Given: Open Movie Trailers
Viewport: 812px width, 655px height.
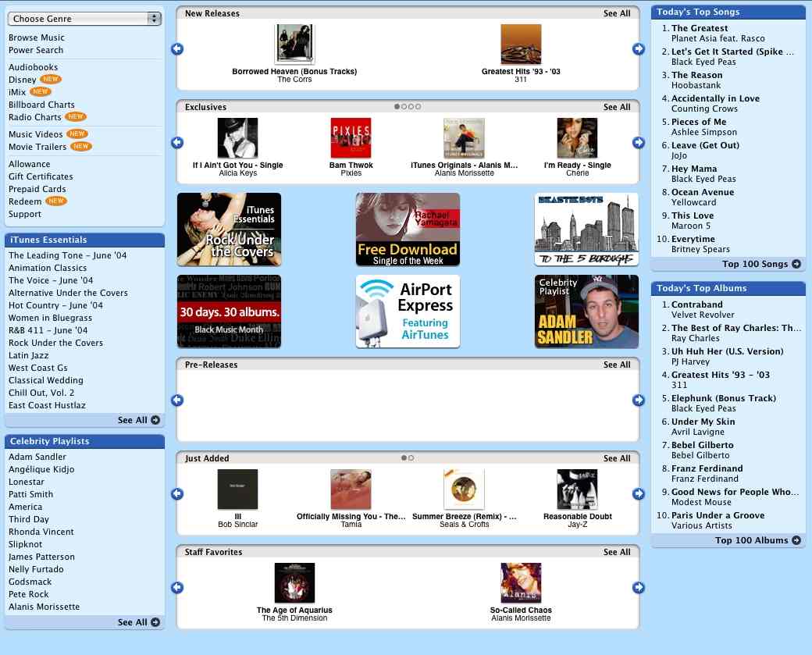Looking at the screenshot, I should point(37,147).
